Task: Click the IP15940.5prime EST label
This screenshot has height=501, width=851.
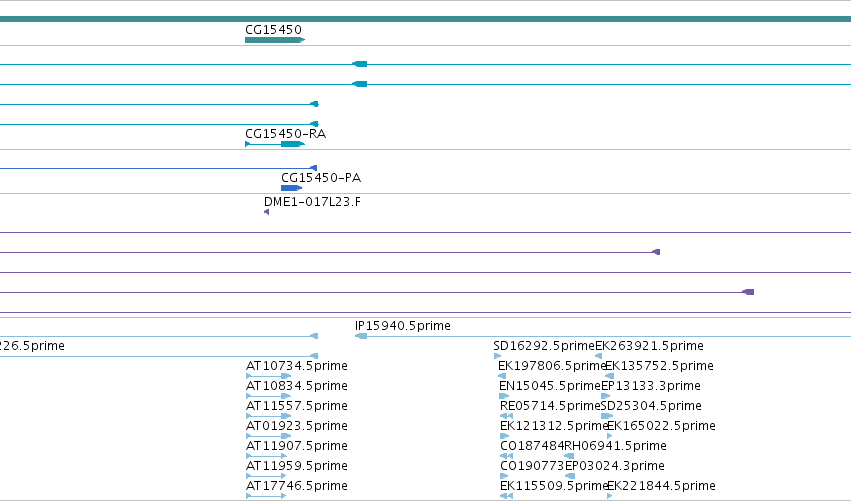Action: coord(403,326)
